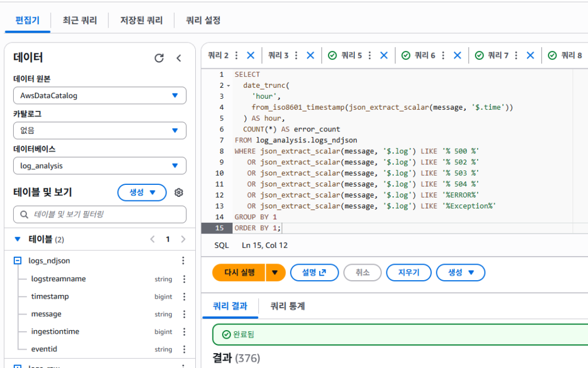Viewport: 588px width, 368px height.
Task: Open table settings gear icon
Action: click(x=179, y=192)
